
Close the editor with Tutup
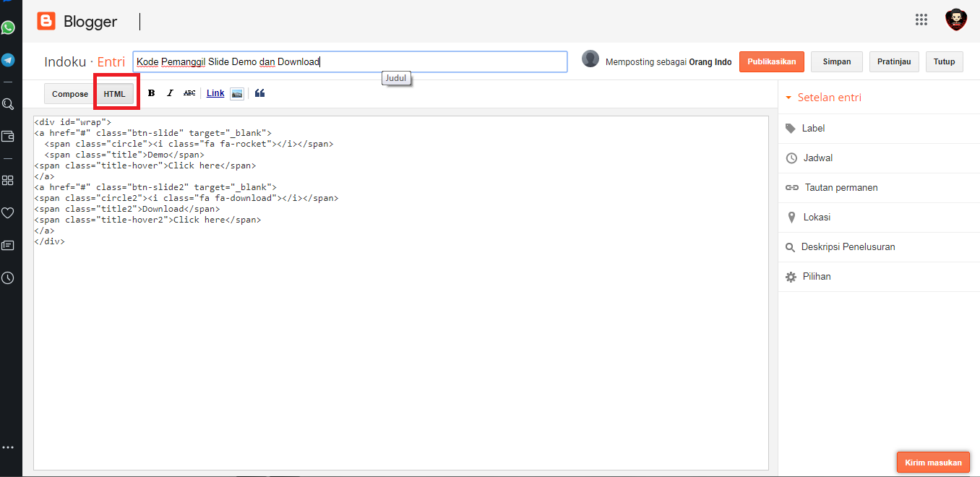pyautogui.click(x=944, y=61)
